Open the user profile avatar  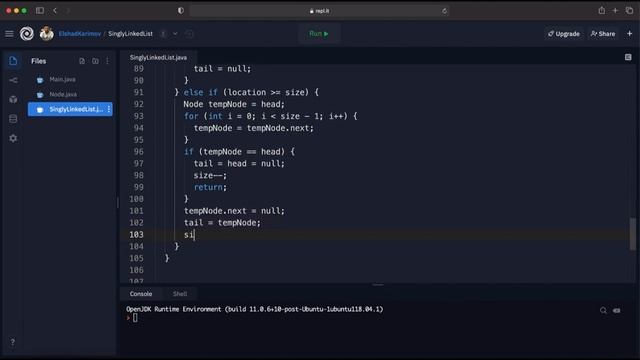click(x=47, y=34)
